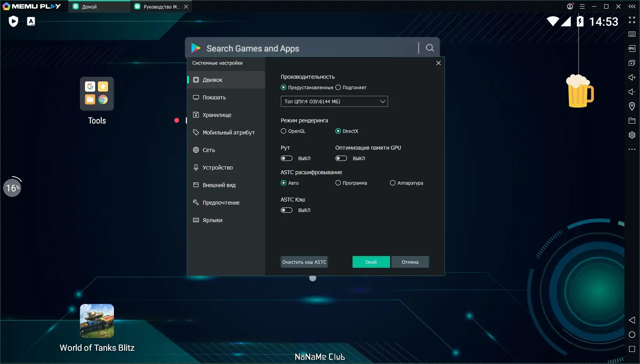This screenshot has width=640, height=364.
Task: Open the Сеть settings section
Action: [226, 150]
